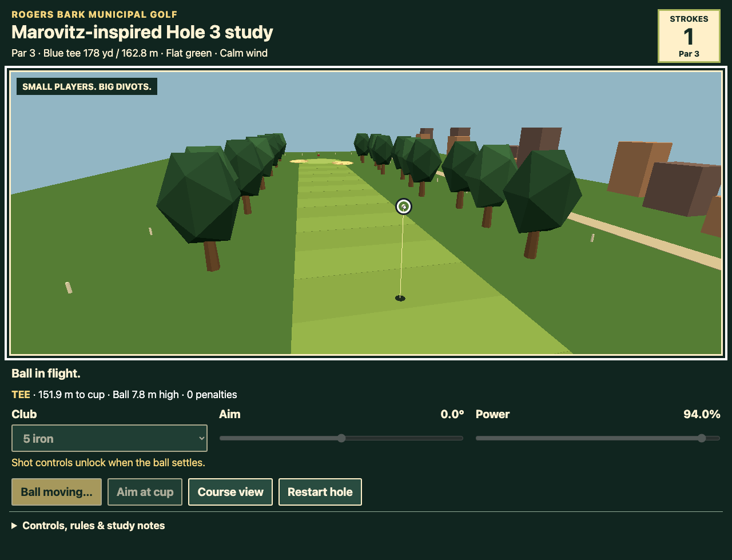Click Shot controls unlock when ball settles note

point(108,462)
